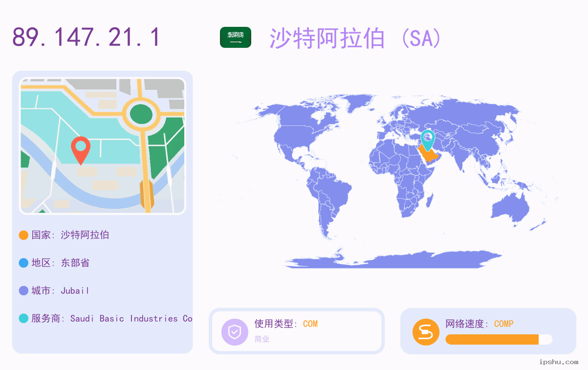Click the orange dot beside 国家
The width and height of the screenshot is (588, 370).
click(x=23, y=235)
